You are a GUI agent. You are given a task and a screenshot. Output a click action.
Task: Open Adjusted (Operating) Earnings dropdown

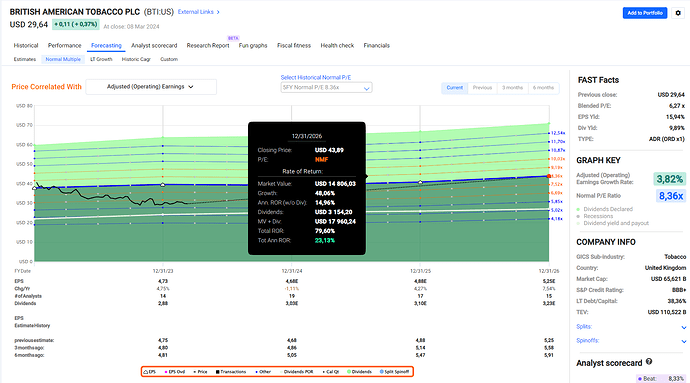[151, 87]
